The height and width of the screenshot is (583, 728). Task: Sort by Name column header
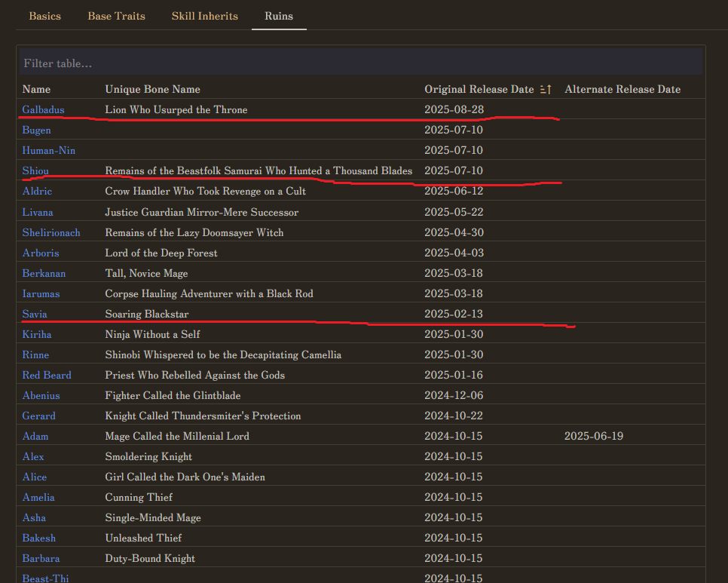click(x=37, y=90)
